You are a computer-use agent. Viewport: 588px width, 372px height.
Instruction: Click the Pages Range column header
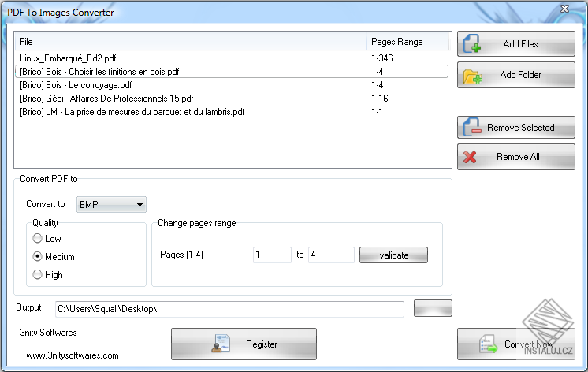pos(408,42)
